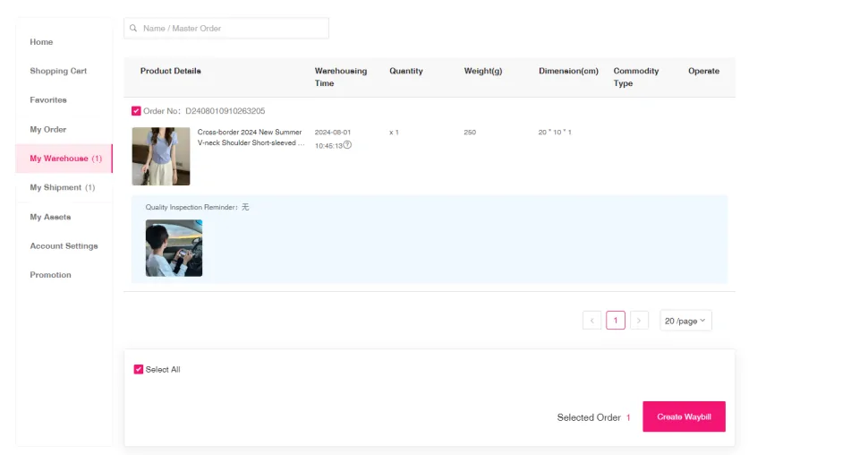868x455 pixels.
Task: Click the Order No: D2408010910263205 text
Action: click(204, 111)
